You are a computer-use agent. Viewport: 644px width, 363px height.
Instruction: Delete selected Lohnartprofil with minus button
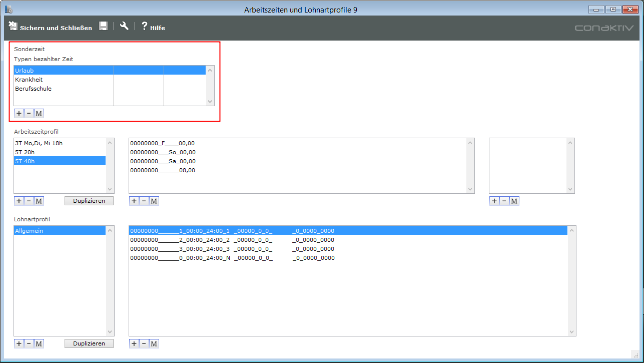click(29, 344)
